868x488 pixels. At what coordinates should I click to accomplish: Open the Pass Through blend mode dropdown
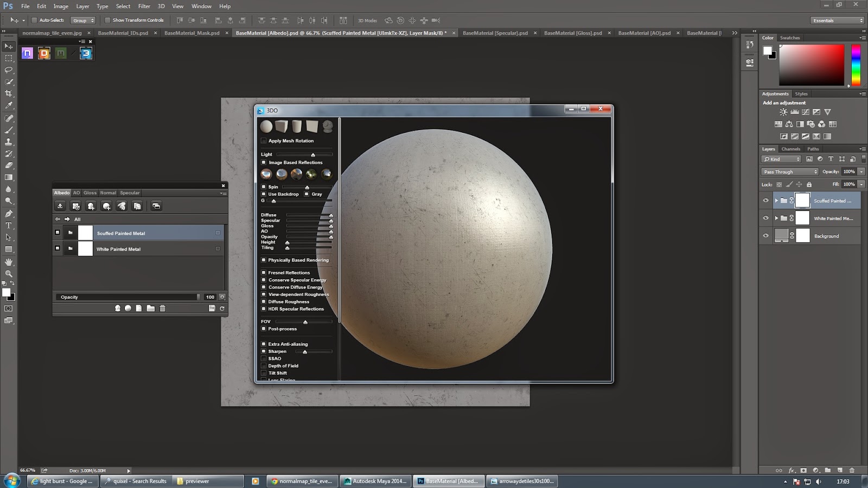789,172
